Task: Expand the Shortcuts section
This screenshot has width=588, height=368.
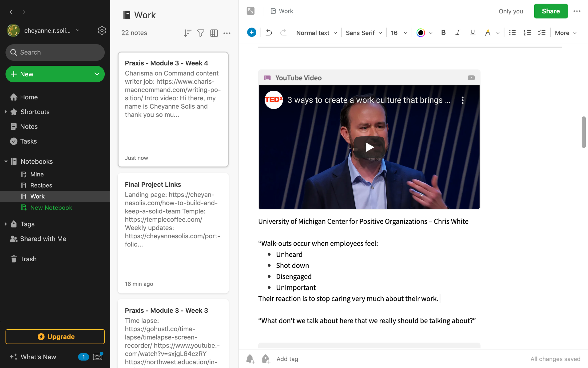Action: click(x=6, y=112)
